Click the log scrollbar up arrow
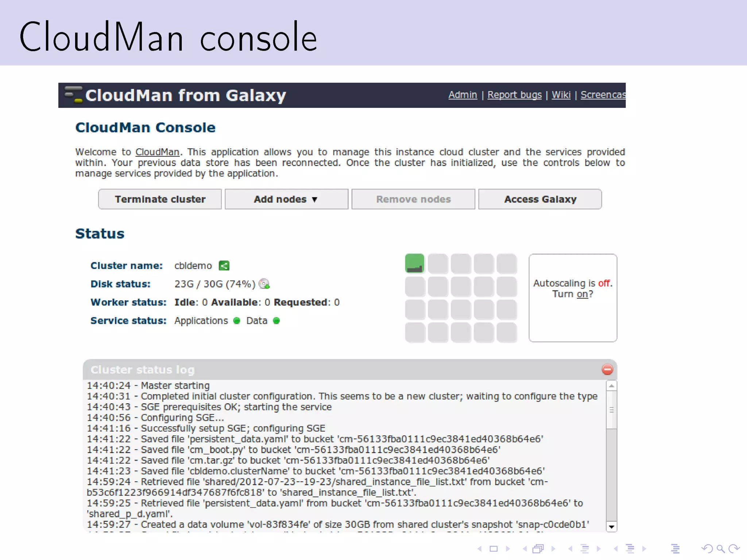The image size is (747, 560). (x=612, y=386)
